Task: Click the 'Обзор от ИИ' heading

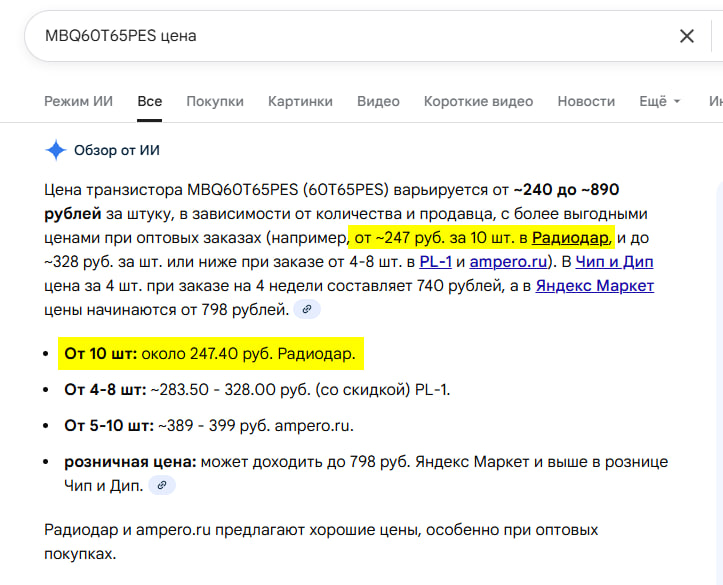Action: pyautogui.click(x=117, y=150)
